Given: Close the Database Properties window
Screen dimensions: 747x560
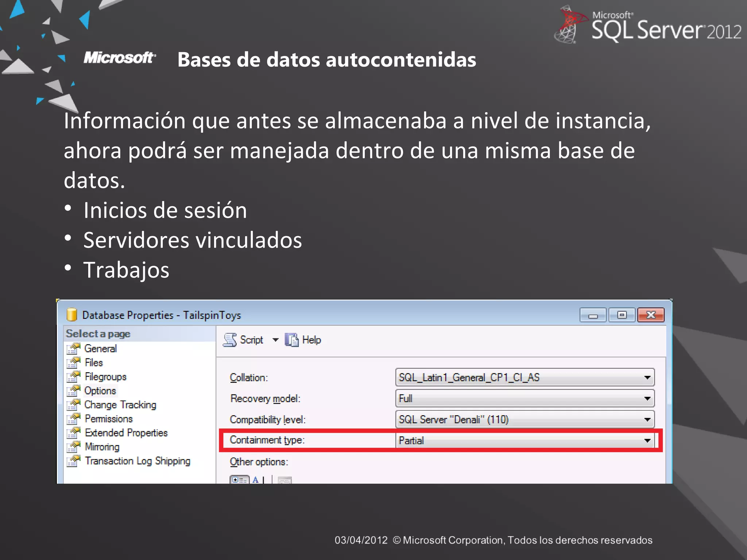Looking at the screenshot, I should [x=651, y=315].
